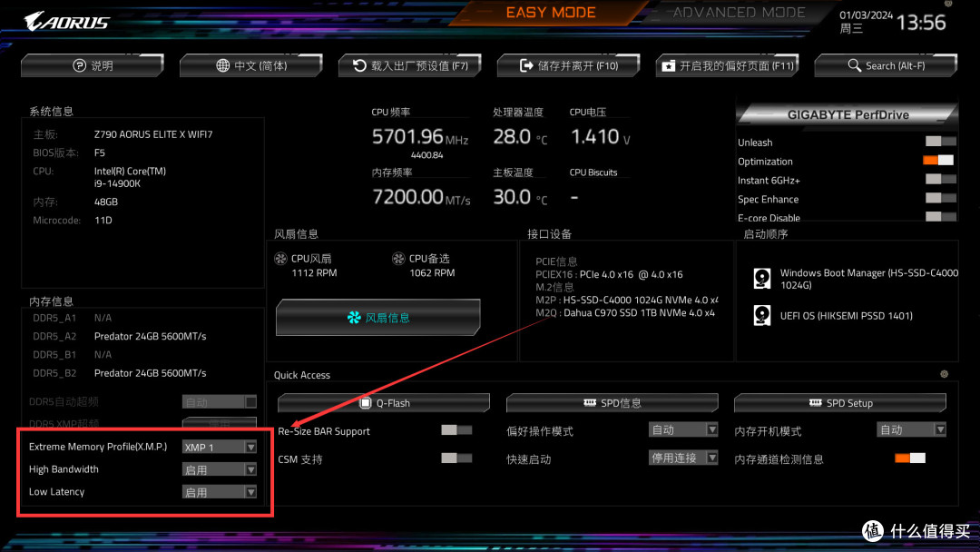The height and width of the screenshot is (552, 980).
Task: Toggle Spec Enhance switch
Action: [x=941, y=198]
